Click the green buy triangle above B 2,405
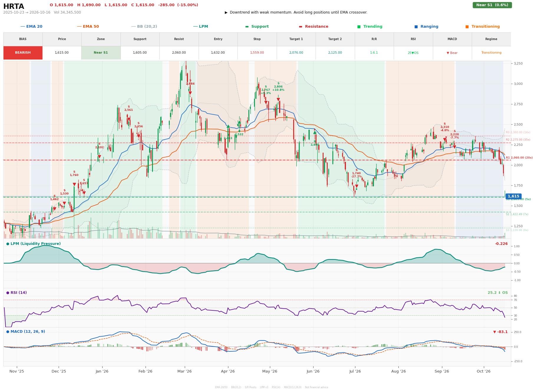The width and height of the screenshot is (536, 392). click(315, 132)
